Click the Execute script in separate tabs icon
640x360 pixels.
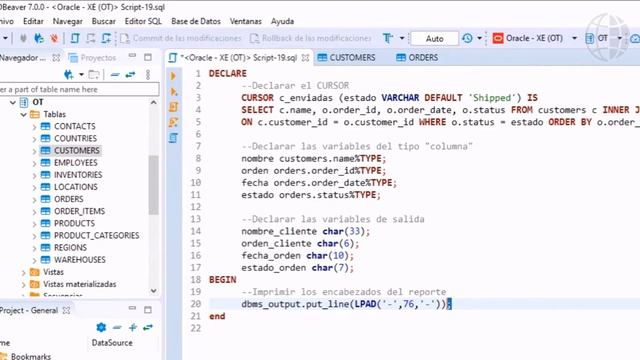(173, 122)
